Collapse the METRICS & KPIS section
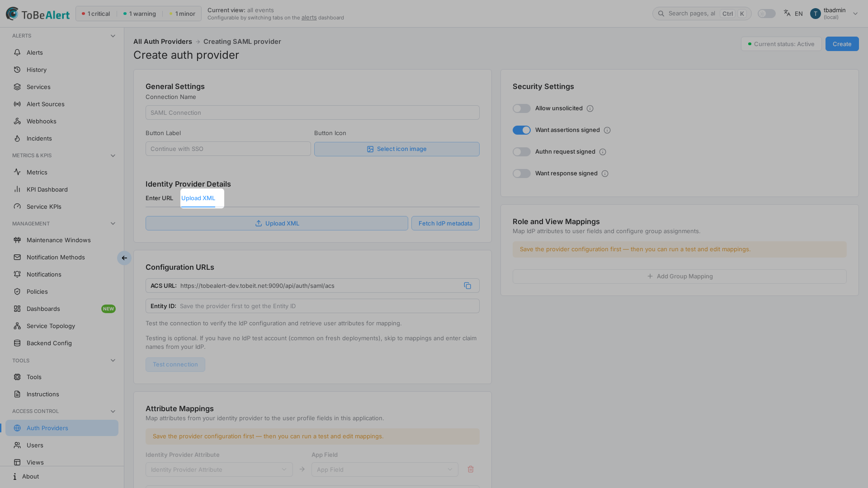 pos(113,155)
